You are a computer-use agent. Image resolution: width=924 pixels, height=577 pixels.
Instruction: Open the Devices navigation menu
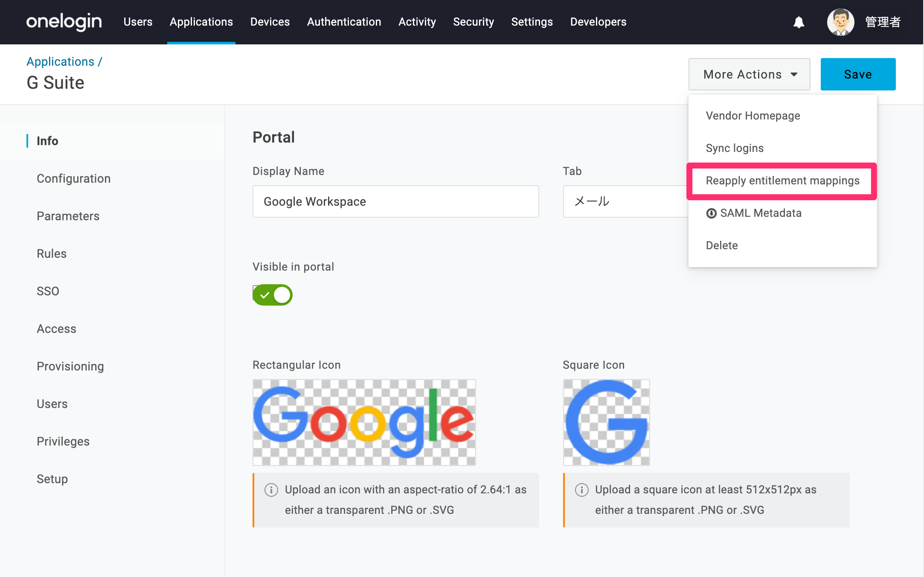[270, 22]
